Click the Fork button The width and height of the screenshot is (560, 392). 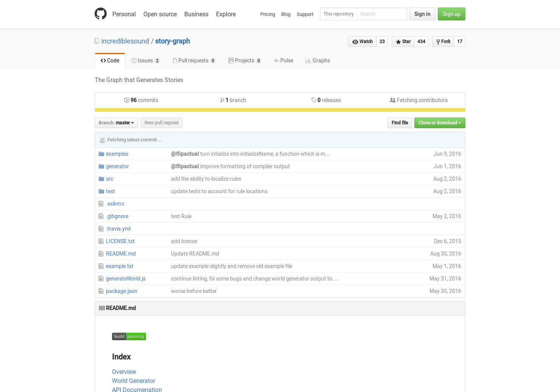[x=443, y=42]
